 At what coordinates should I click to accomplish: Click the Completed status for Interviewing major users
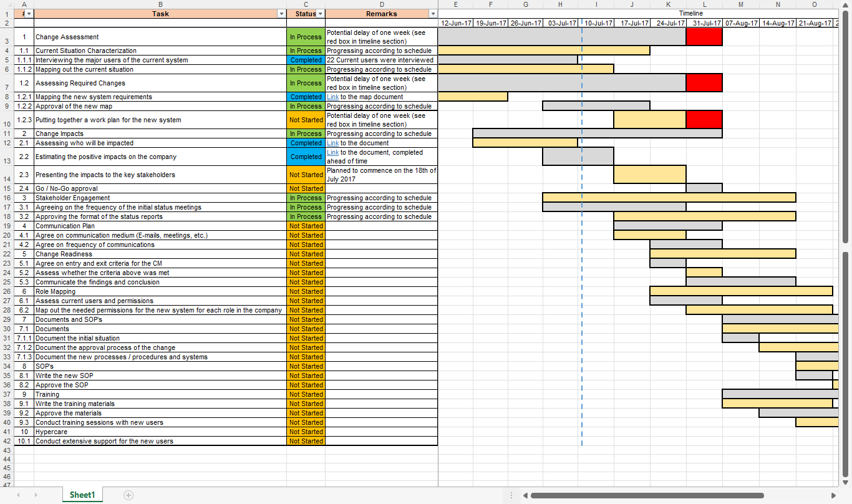pos(306,60)
